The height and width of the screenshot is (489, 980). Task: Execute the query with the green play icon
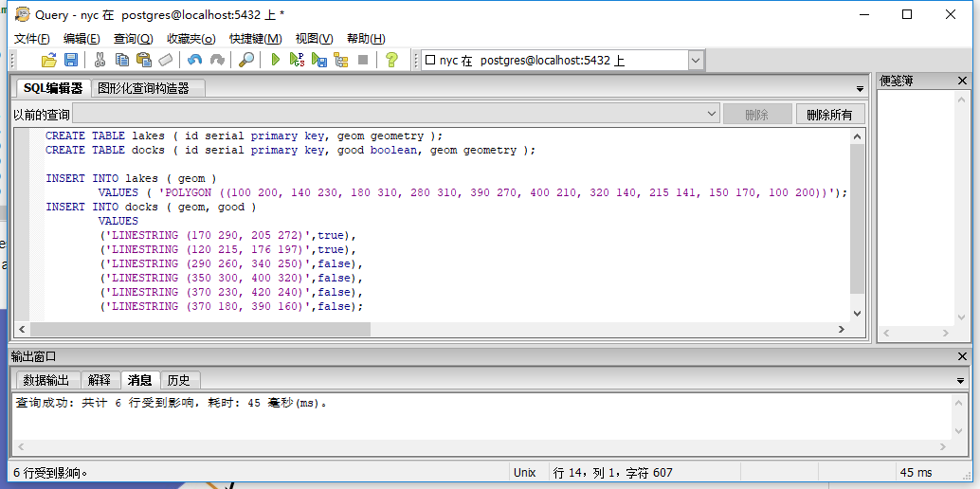(275, 60)
